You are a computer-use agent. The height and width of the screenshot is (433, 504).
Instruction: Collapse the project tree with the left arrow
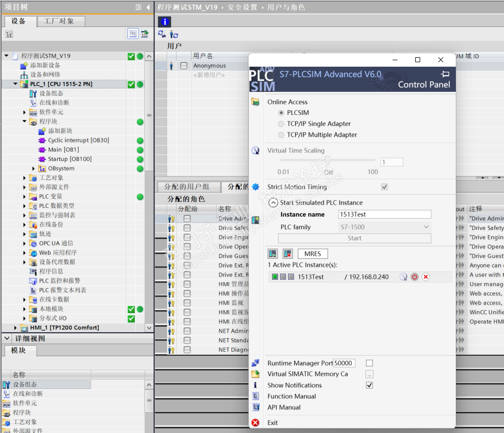click(148, 7)
